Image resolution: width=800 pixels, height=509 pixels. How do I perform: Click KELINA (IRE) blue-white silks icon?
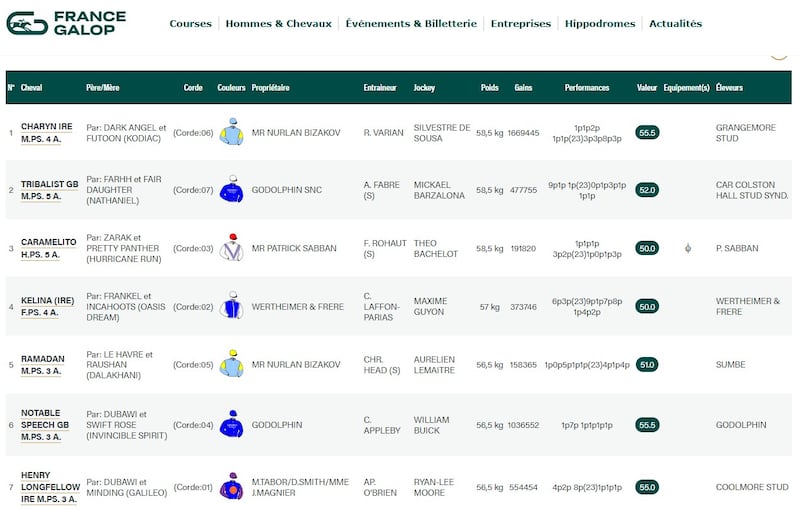232,306
